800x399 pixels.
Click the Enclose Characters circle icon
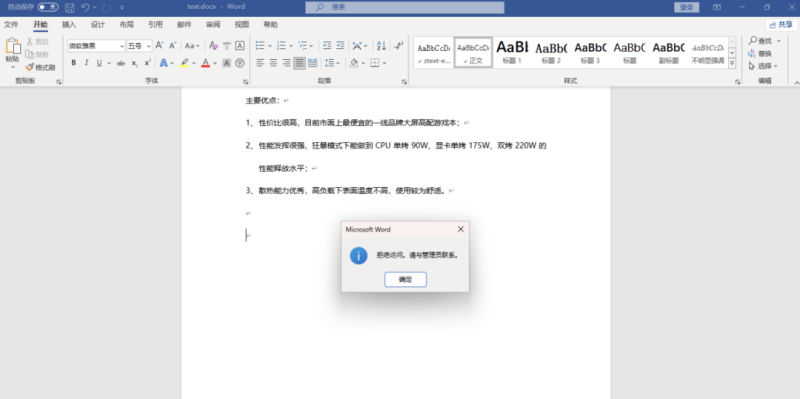tap(240, 63)
